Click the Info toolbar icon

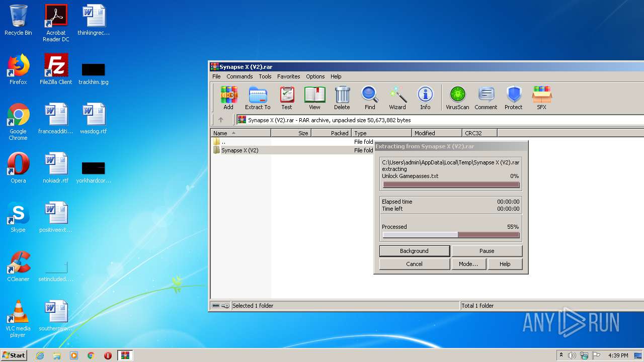pyautogui.click(x=425, y=98)
